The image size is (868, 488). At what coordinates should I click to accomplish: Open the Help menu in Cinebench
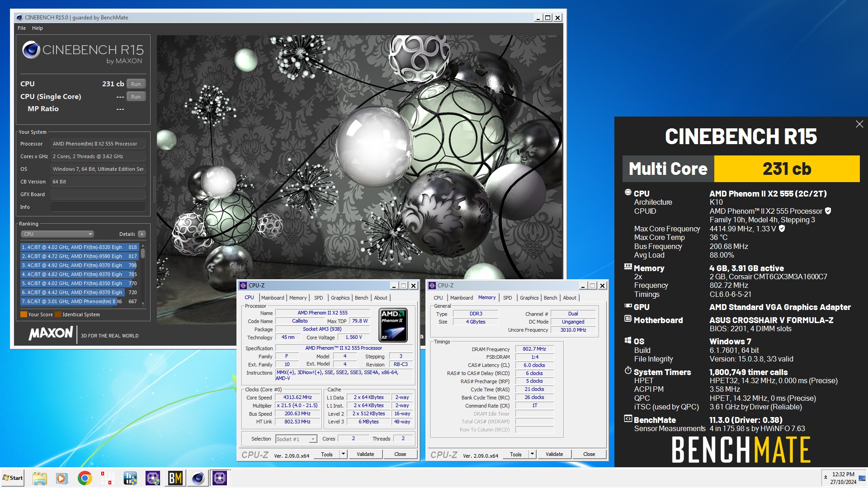pyautogui.click(x=38, y=28)
